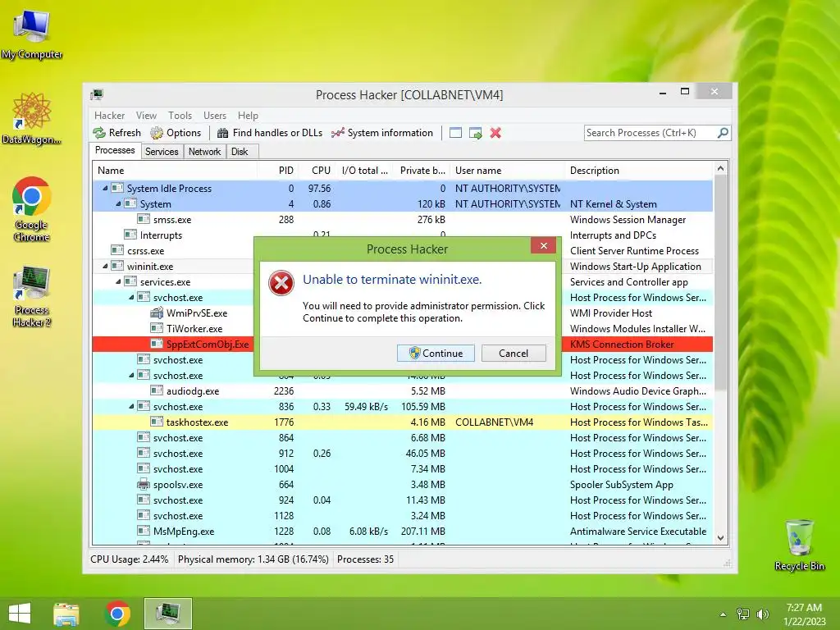
Task: Click the Windows Start button
Action: [20, 614]
